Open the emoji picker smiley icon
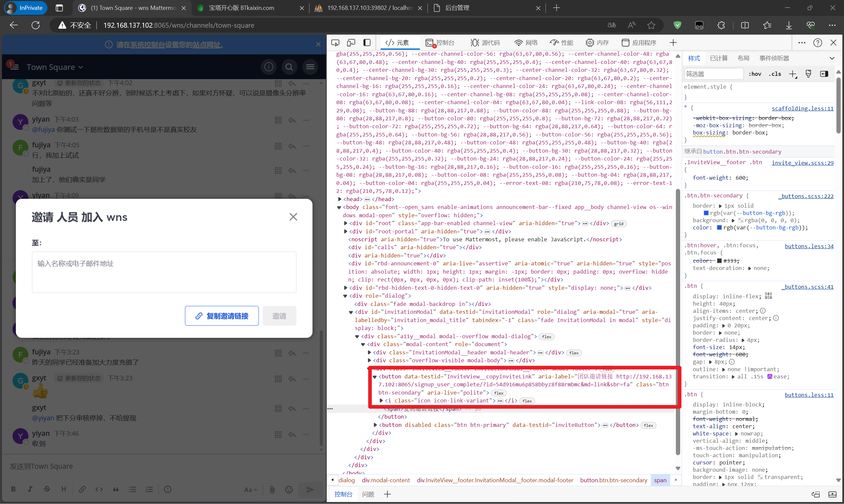Screen dimensions: 844x504 [289, 489]
